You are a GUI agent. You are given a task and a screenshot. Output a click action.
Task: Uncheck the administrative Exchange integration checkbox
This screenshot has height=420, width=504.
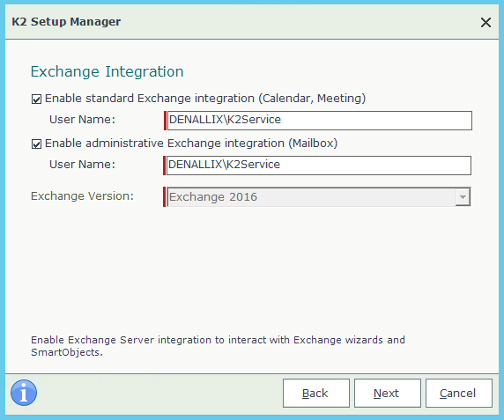(x=36, y=144)
